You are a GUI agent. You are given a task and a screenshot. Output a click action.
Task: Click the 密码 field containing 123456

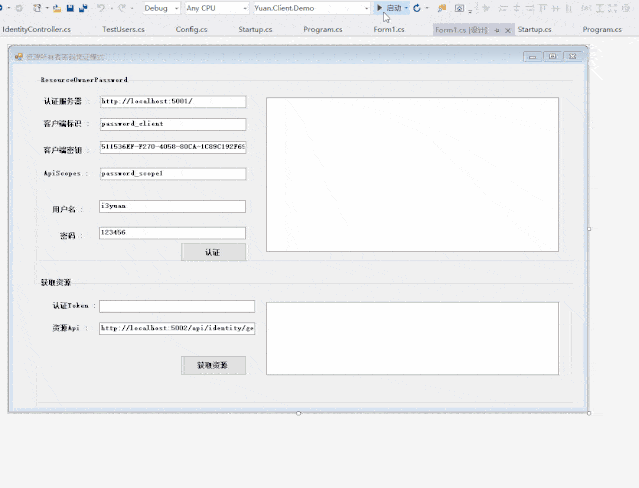pos(172,232)
